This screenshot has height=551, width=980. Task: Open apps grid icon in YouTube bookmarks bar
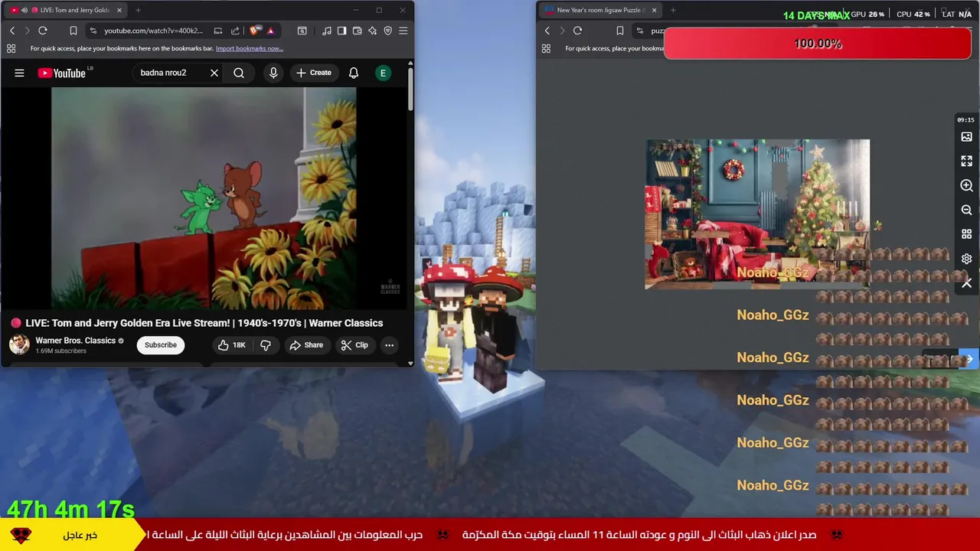tap(11, 48)
